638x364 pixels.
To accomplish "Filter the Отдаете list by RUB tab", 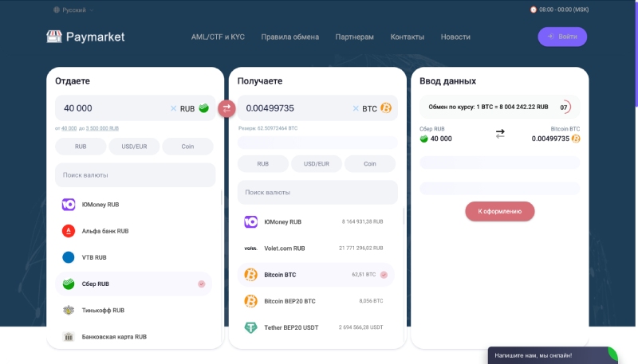I will pos(81,147).
